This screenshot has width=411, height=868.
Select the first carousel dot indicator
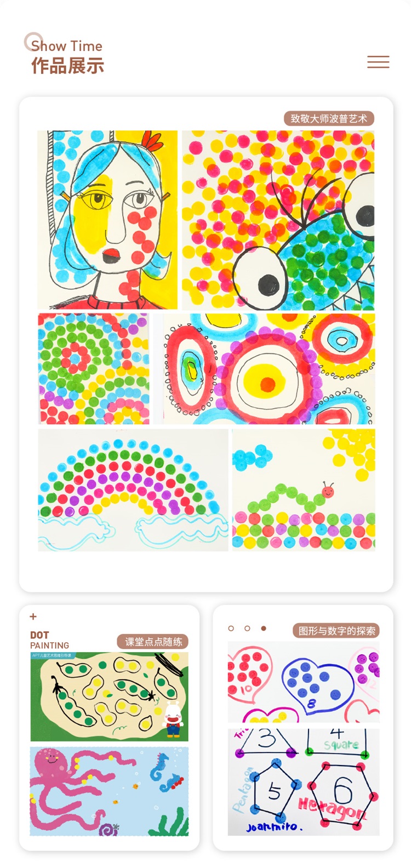231,628
